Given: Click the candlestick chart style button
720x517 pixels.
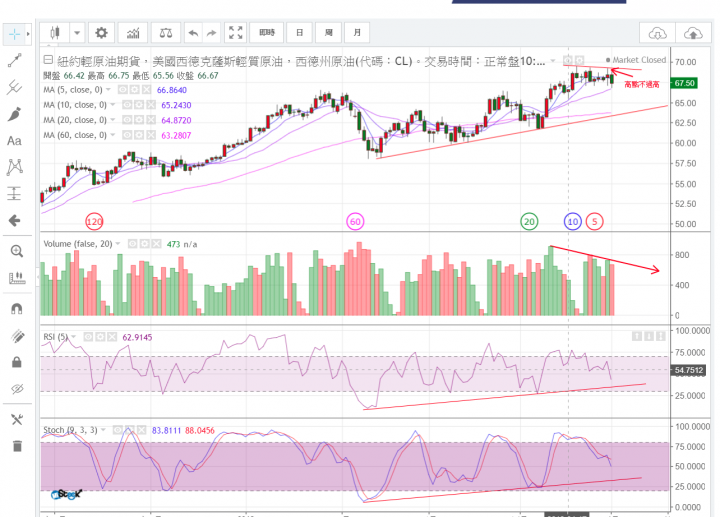Looking at the screenshot, I should click(x=55, y=32).
